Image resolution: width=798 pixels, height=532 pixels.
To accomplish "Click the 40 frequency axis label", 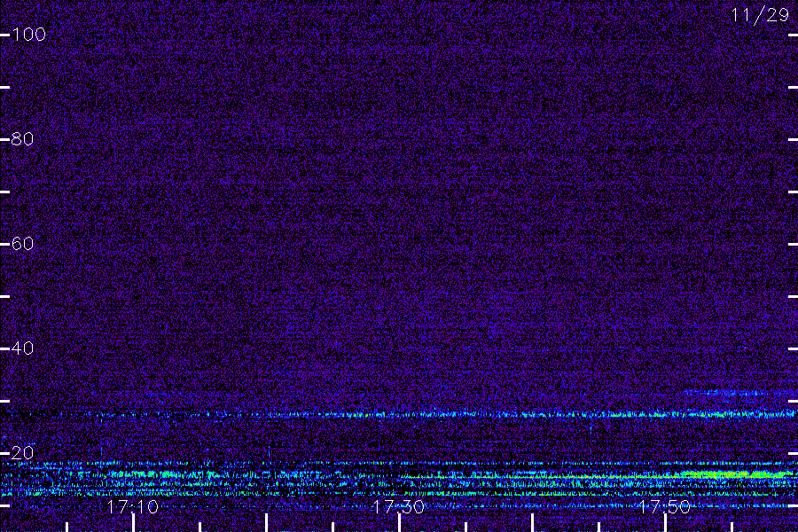I will tap(22, 348).
